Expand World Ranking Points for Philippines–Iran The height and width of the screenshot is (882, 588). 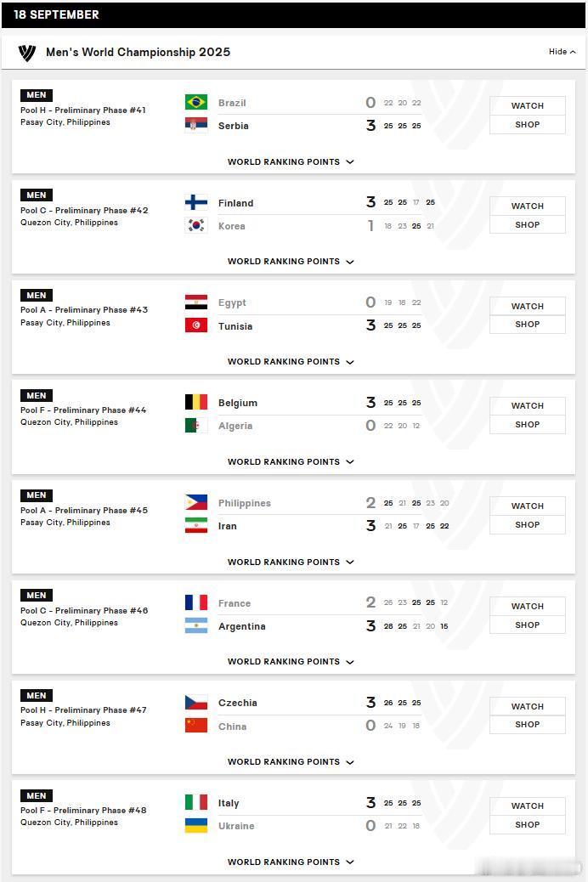click(291, 562)
